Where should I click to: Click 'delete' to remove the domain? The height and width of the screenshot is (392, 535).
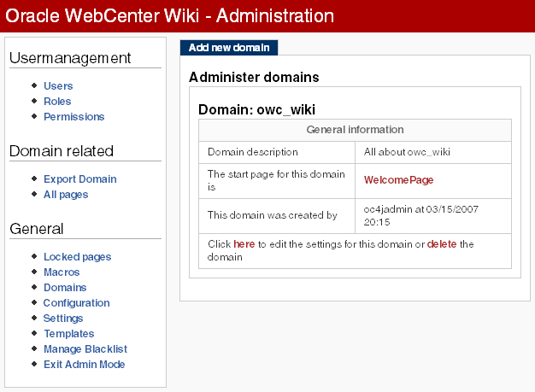click(442, 244)
